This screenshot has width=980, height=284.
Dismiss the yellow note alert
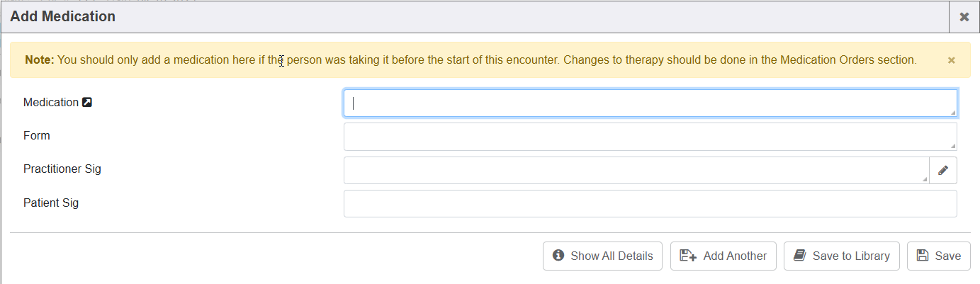[x=951, y=60]
